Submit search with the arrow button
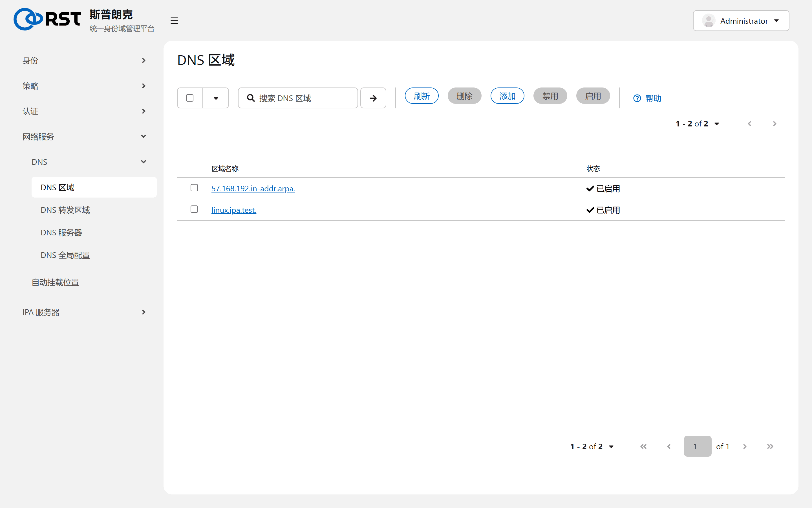The width and height of the screenshot is (812, 508). click(373, 98)
